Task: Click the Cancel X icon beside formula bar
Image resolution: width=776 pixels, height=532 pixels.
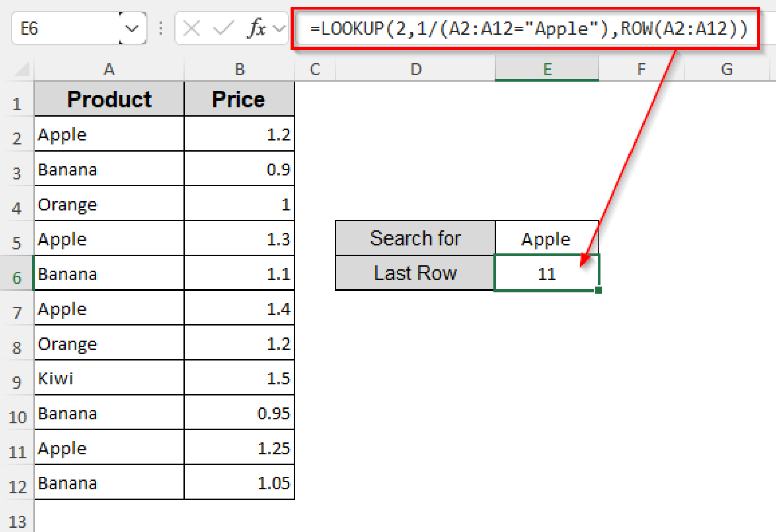Action: pos(191,29)
